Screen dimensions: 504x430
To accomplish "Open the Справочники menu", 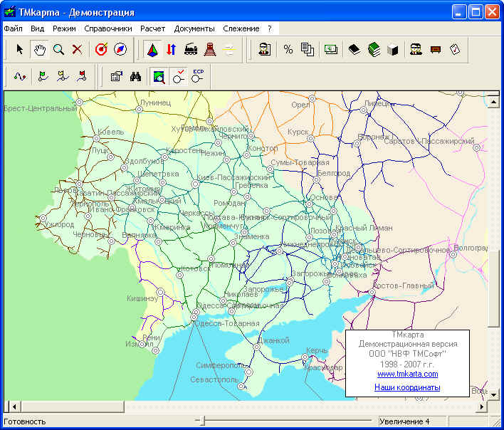I will (x=108, y=28).
